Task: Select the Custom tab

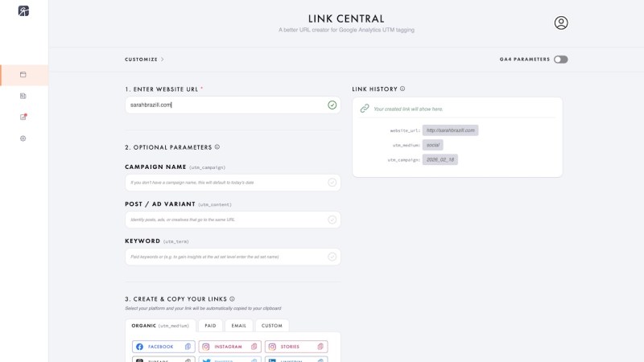Action: (272, 326)
